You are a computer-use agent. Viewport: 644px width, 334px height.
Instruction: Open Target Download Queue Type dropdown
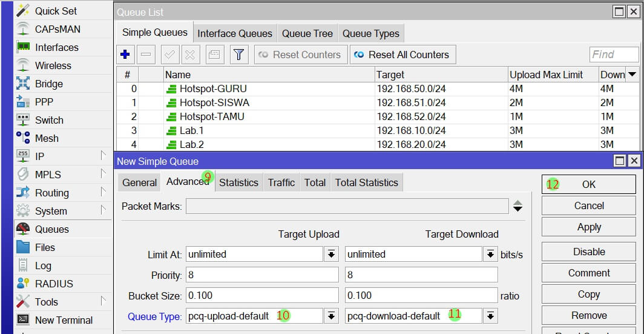(x=490, y=316)
